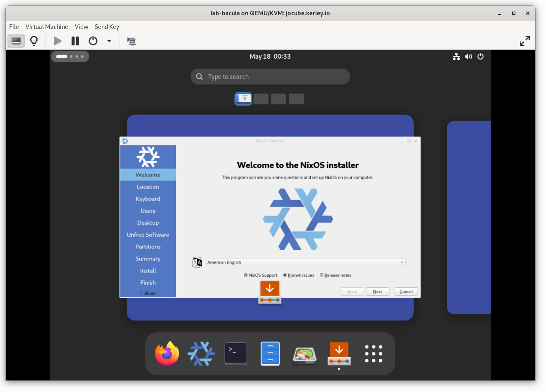Open the Virtual Machine menu
The height and width of the screenshot is (392, 546).
(47, 27)
